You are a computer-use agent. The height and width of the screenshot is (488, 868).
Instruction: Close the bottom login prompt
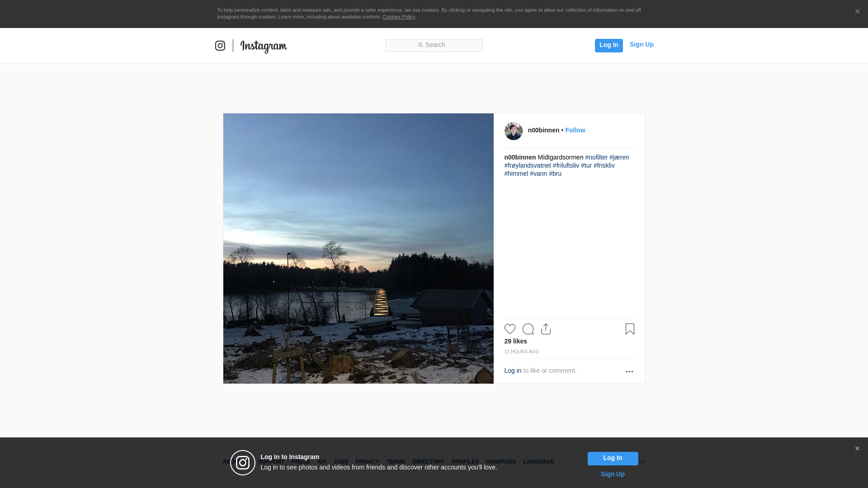[857, 449]
